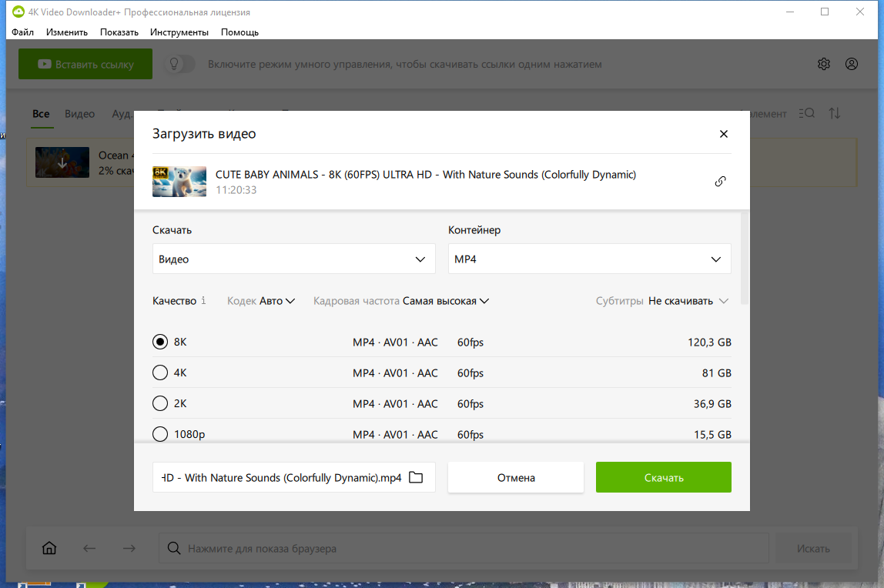Viewport: 884px width, 588px height.
Task: Click the folder icon to browse save location
Action: pos(416,477)
